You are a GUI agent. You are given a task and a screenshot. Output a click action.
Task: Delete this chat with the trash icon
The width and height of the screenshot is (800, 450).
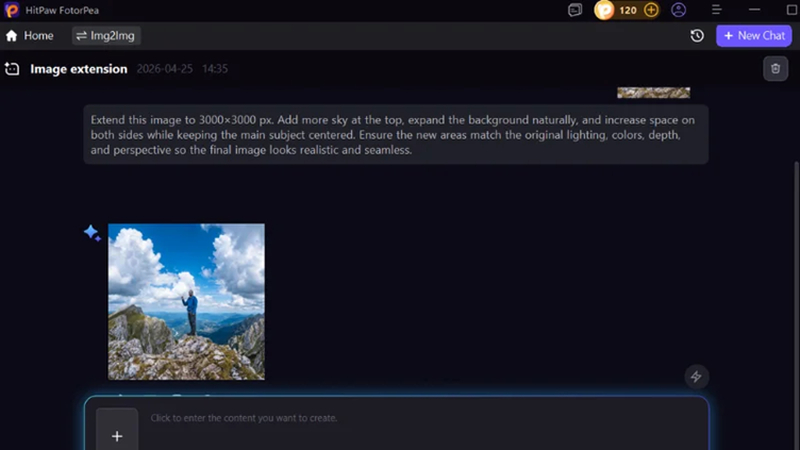click(776, 69)
